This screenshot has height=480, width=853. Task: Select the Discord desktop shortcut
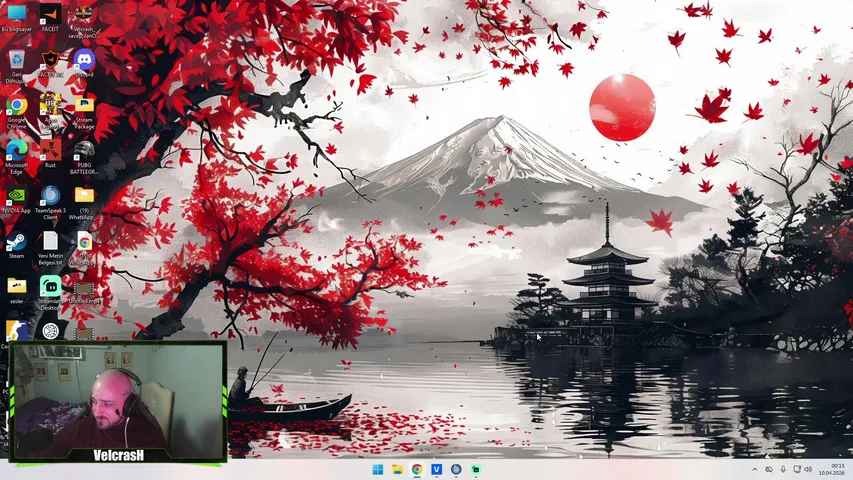click(x=84, y=63)
